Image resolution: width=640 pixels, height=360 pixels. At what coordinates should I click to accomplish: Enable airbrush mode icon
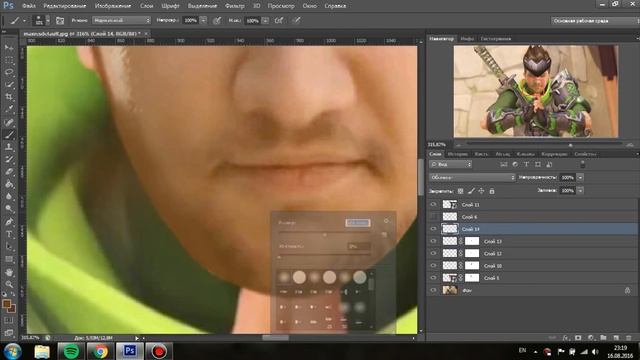279,20
